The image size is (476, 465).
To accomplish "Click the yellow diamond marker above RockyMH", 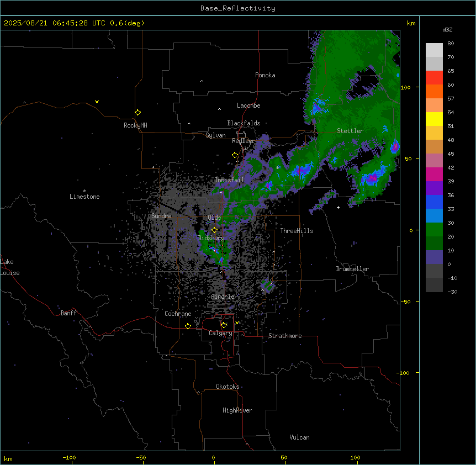I will point(137,113).
